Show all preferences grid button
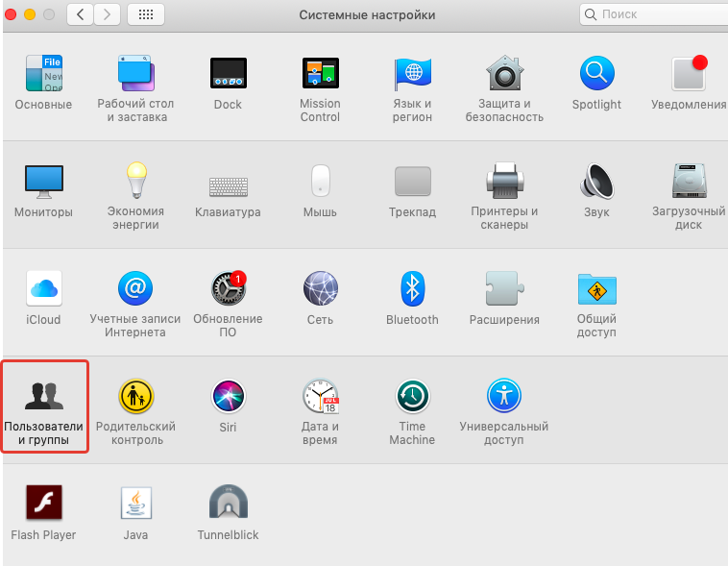Viewport: 728px width, 566px height. 146,14
